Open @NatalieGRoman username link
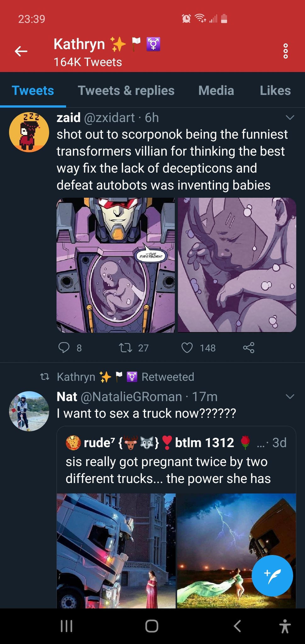 coord(131,397)
